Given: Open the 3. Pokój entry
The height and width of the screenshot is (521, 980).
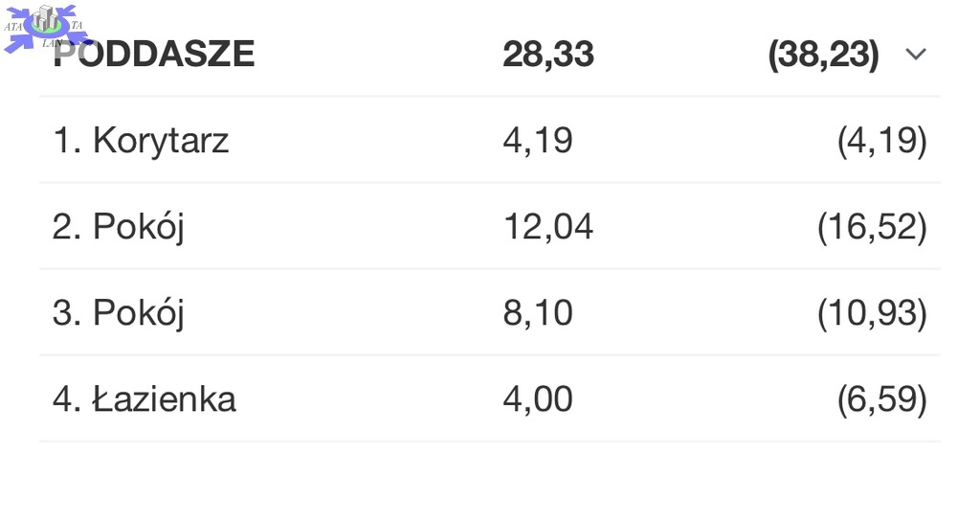Looking at the screenshot, I should pos(119,313).
